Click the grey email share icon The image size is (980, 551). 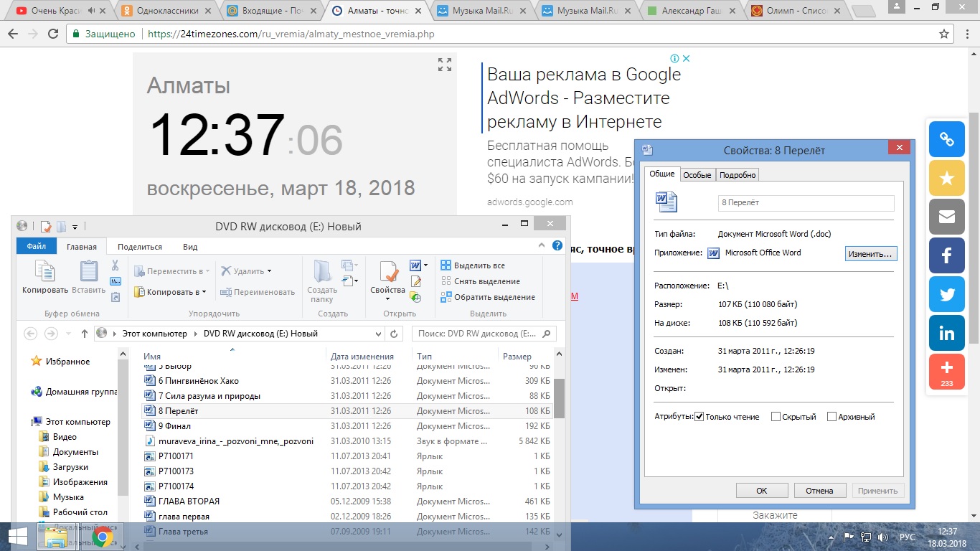pyautogui.click(x=947, y=217)
